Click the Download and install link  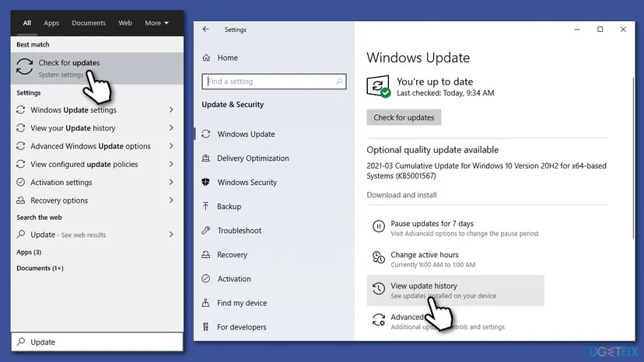pyautogui.click(x=401, y=195)
